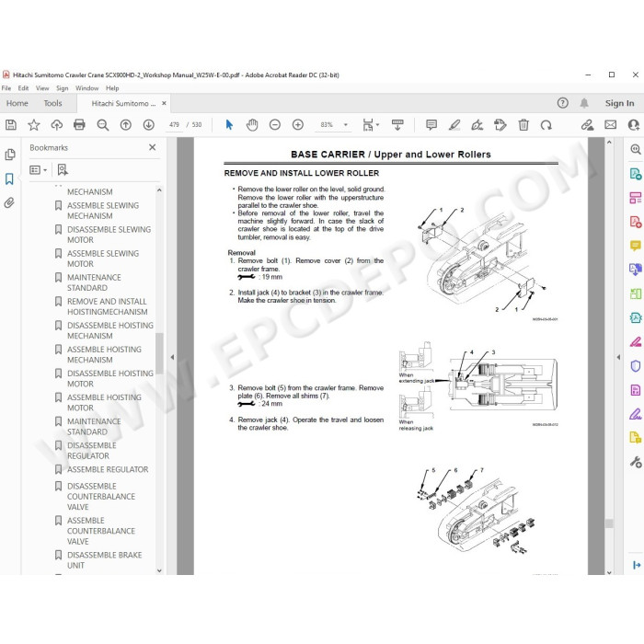Open the Attachments paperclip panel
The image size is (644, 644).
tap(9, 203)
